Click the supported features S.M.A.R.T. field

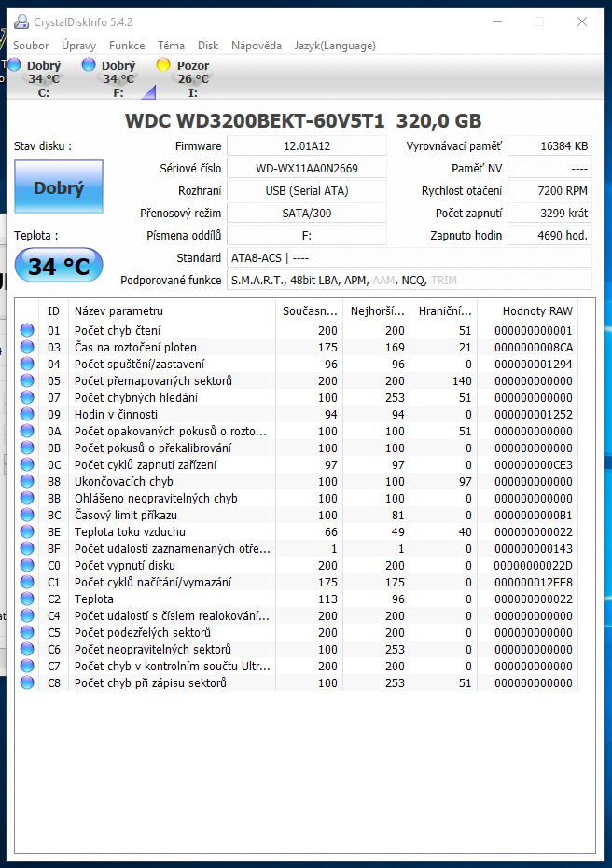pos(410,280)
